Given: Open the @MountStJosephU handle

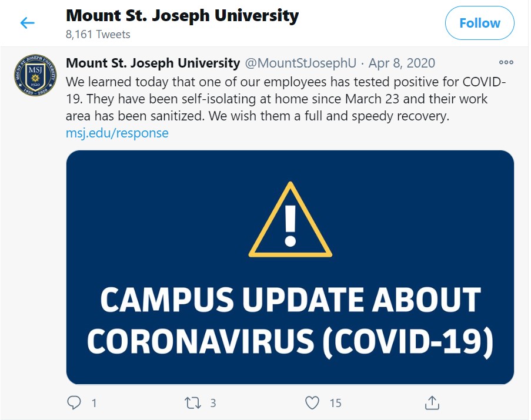Looking at the screenshot, I should coord(300,63).
